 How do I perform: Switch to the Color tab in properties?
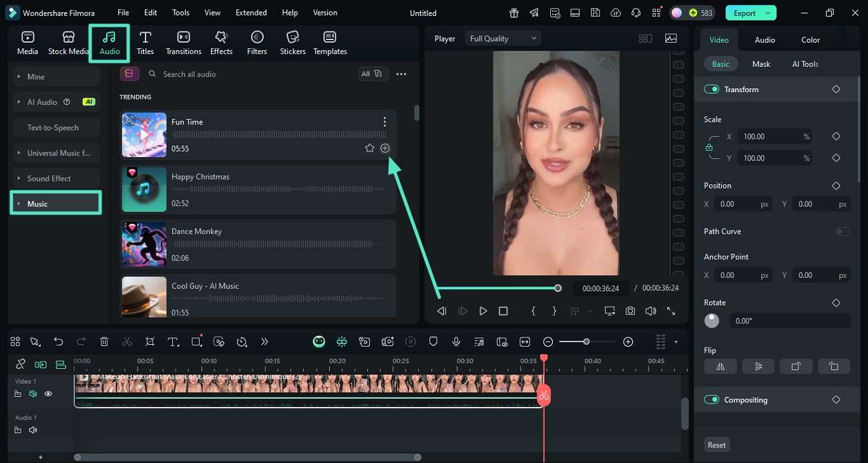point(811,40)
